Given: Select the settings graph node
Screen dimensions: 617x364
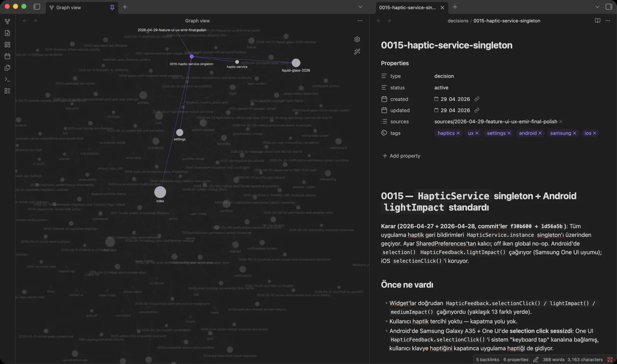Looking at the screenshot, I should tap(179, 132).
